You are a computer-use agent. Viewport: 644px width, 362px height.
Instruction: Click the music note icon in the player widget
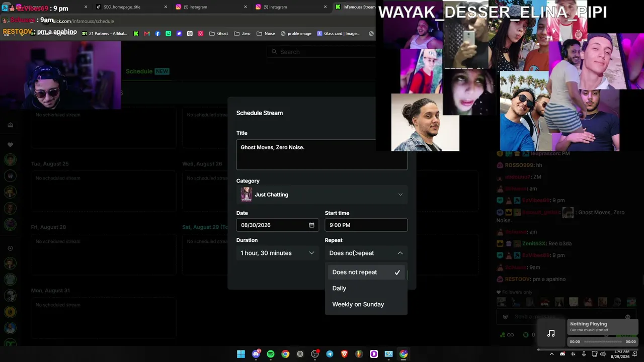[551, 333]
